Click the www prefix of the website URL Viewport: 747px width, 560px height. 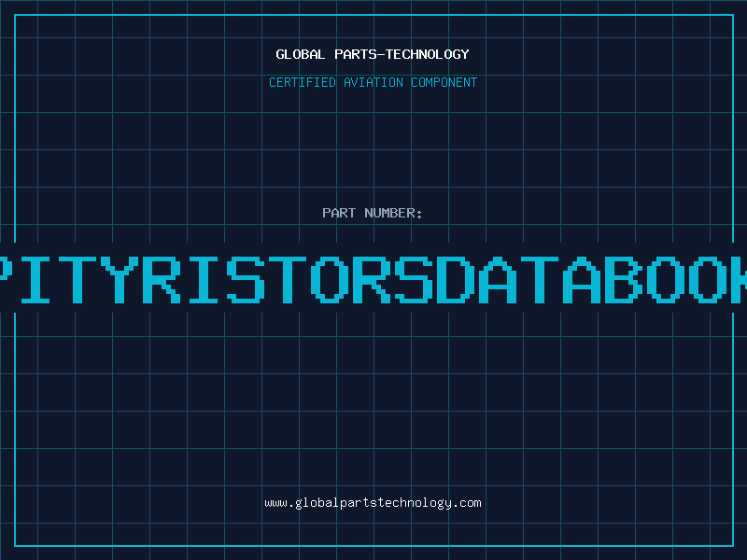(276, 502)
